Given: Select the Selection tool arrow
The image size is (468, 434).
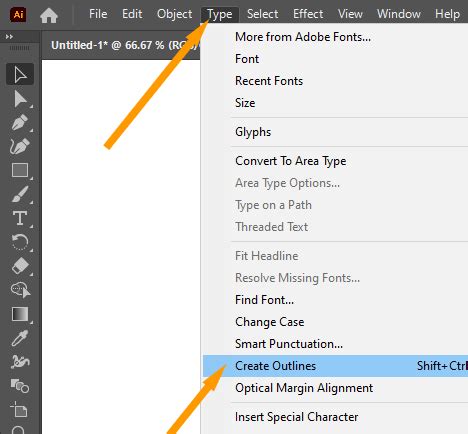Looking at the screenshot, I should pos(20,74).
